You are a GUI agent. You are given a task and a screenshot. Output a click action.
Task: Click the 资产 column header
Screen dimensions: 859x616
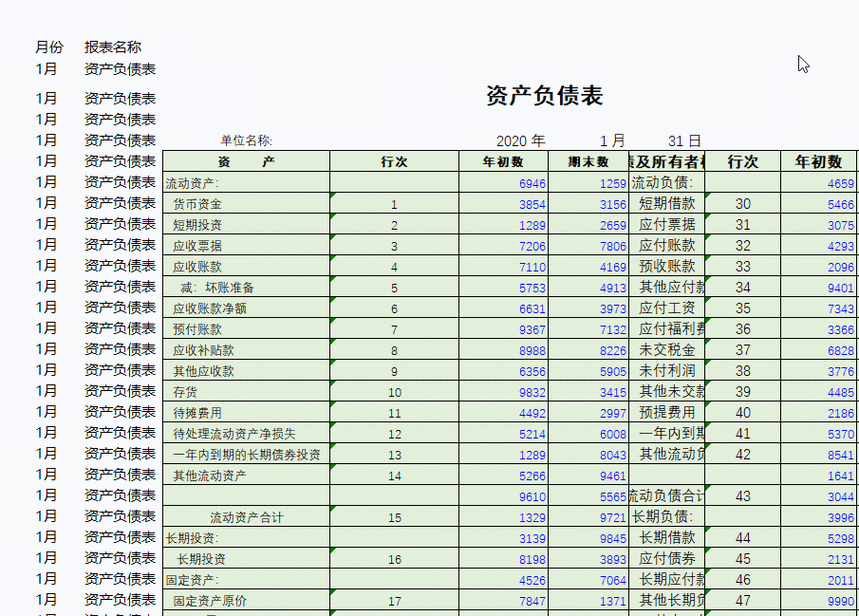click(244, 160)
